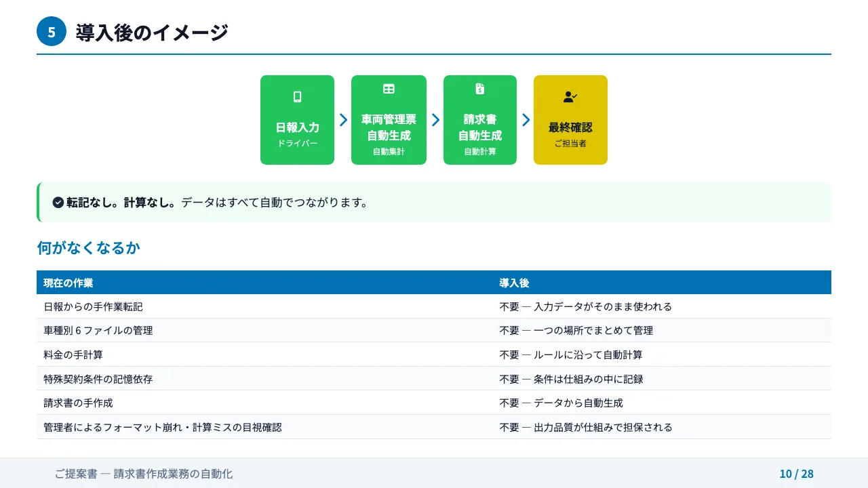The image size is (868, 488).
Task: Select the yellow 最終確認 card
Action: (x=570, y=120)
